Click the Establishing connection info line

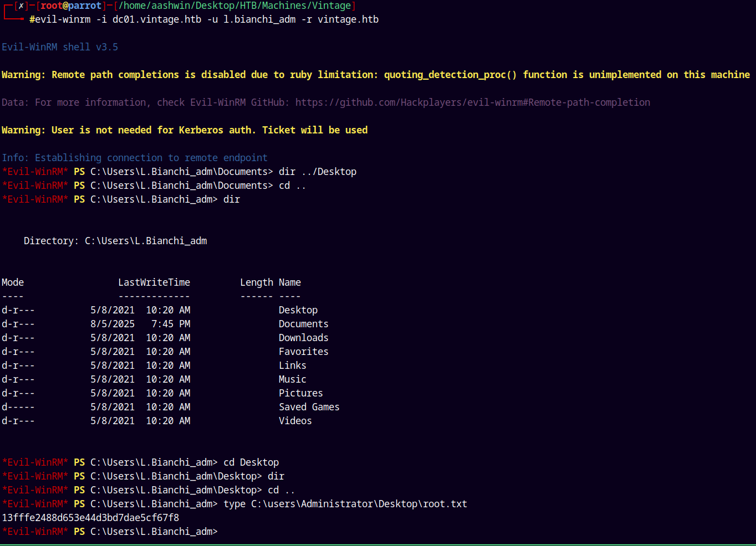point(135,158)
